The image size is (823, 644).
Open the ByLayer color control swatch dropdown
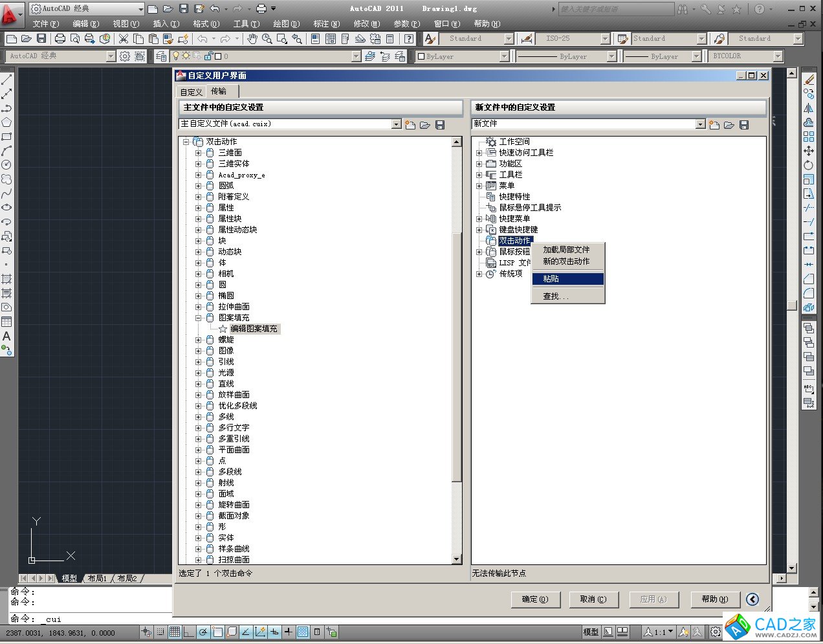click(x=504, y=56)
